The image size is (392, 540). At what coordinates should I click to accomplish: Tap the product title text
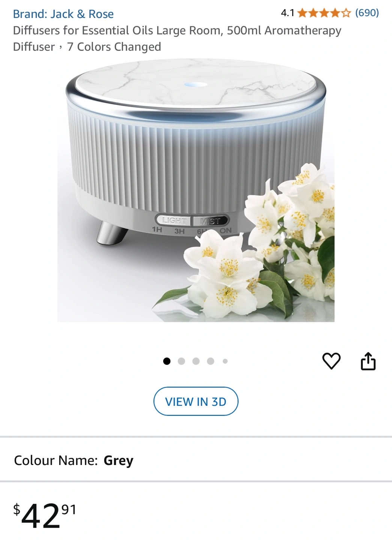point(177,38)
